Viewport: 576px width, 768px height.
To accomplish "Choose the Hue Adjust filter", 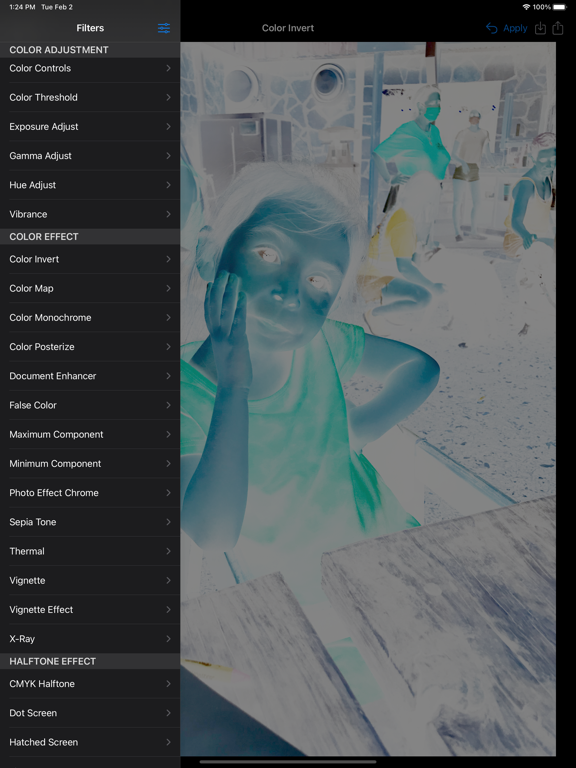I will coord(90,185).
